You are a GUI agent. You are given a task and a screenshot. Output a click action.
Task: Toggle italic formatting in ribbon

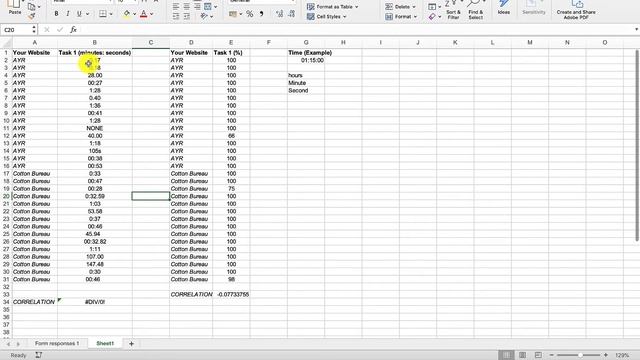point(67,14)
